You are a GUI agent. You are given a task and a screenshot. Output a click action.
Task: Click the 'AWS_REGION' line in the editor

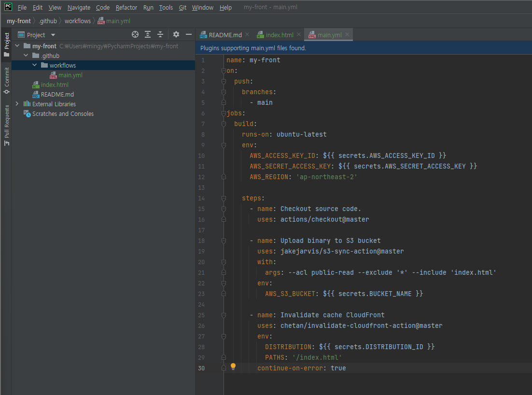coord(303,177)
